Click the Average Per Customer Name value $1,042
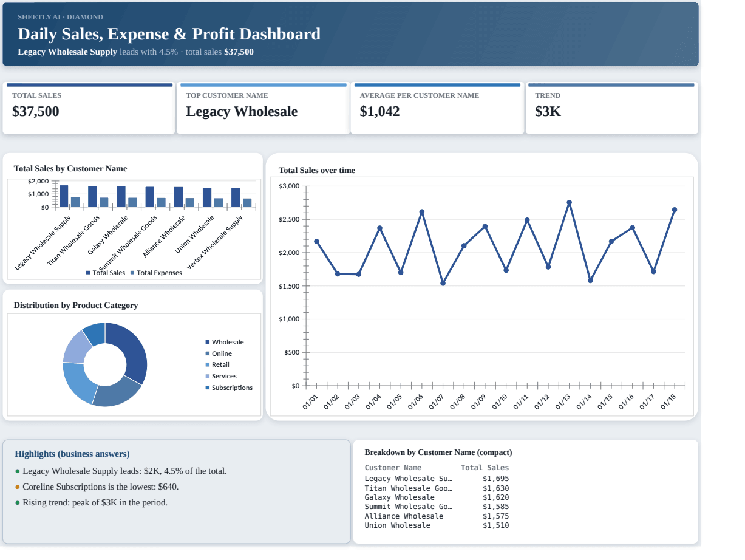Screen dimensions: 745x560 [379, 111]
